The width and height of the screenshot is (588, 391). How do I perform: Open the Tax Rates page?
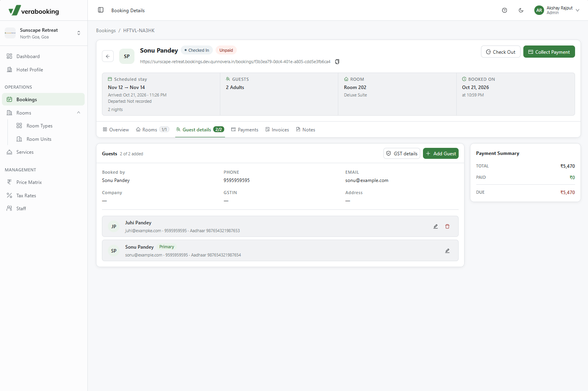tap(44, 195)
